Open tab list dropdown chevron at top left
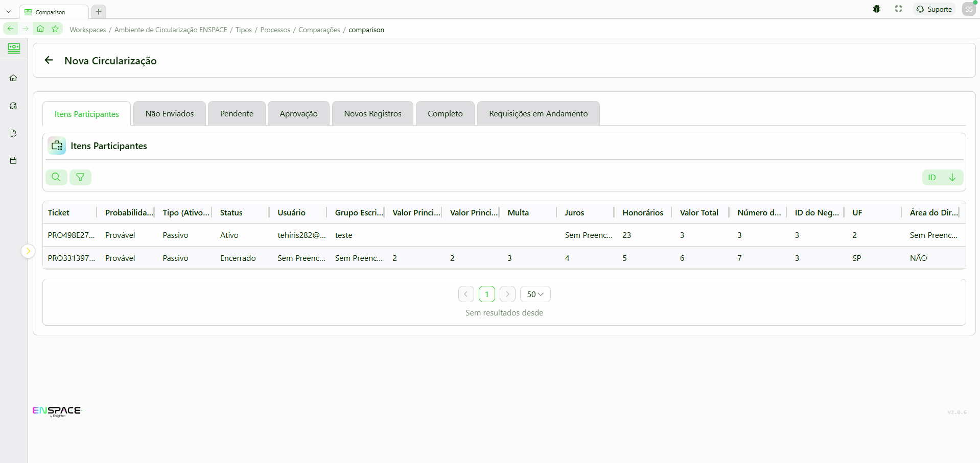The image size is (980, 463). point(9,12)
